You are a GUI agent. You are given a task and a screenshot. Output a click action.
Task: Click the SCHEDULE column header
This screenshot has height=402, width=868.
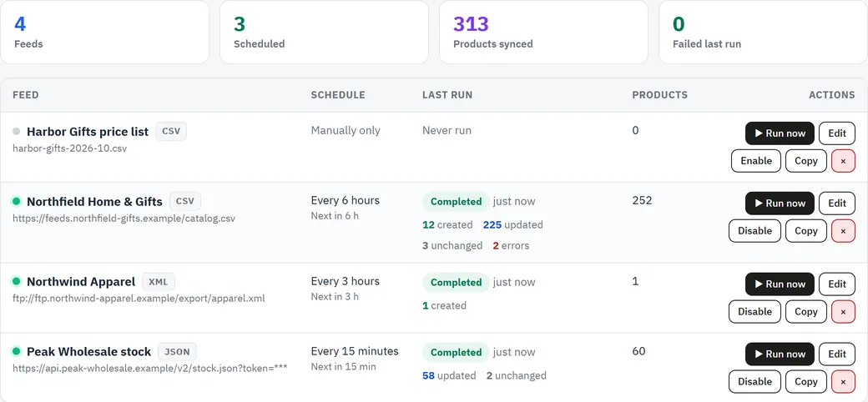338,95
